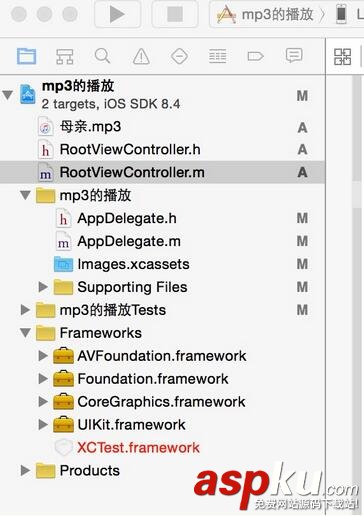Collapse the mp3的播放 project root triangle

(7, 95)
